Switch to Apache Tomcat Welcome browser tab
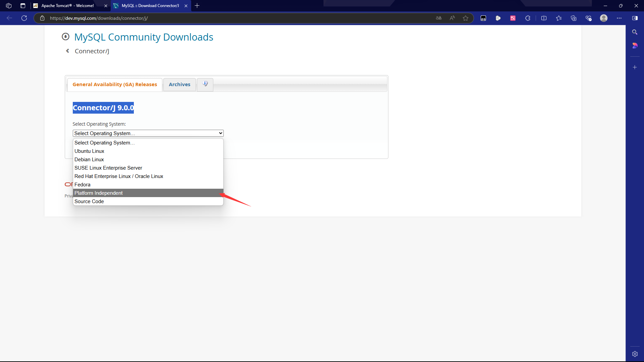The image size is (644, 362). [67, 6]
